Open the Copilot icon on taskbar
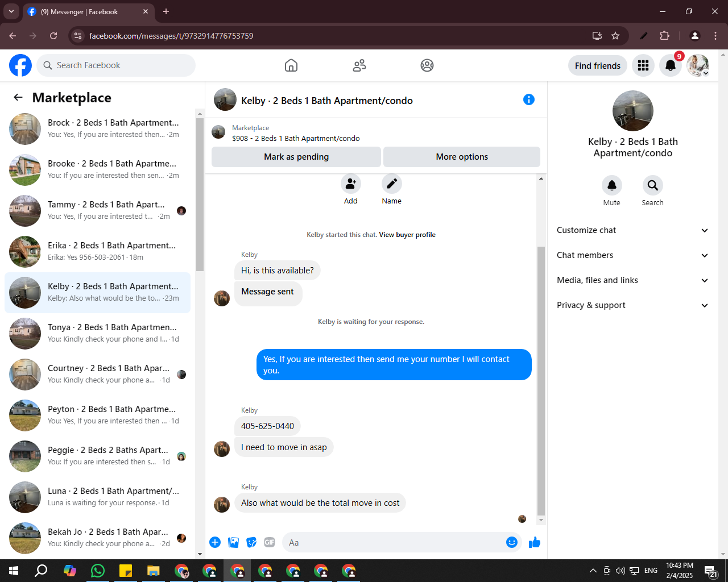This screenshot has width=728, height=582. click(x=70, y=571)
